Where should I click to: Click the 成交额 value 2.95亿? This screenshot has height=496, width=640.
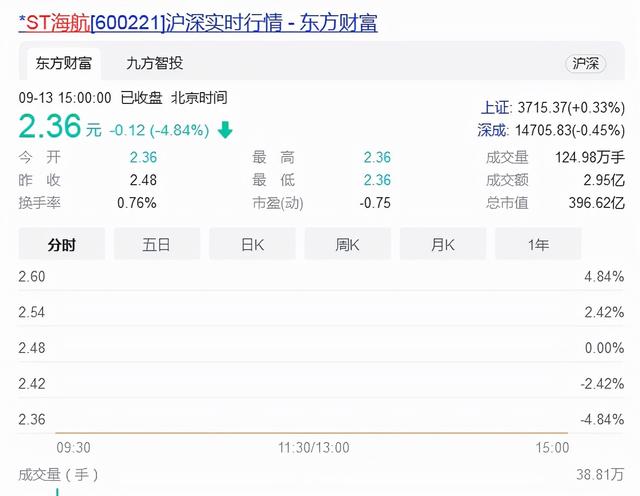coord(604,180)
